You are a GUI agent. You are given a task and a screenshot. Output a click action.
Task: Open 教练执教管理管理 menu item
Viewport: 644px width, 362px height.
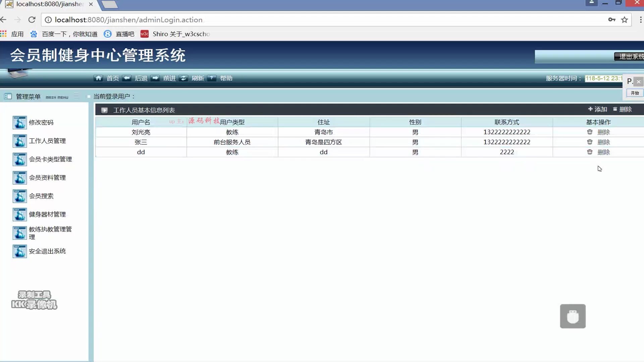[50, 233]
